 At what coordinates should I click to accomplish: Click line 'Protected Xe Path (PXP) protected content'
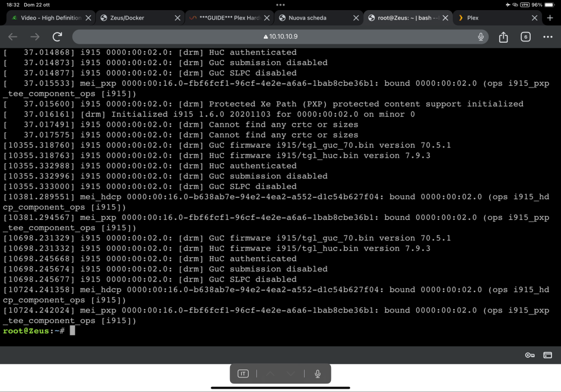tap(263, 104)
